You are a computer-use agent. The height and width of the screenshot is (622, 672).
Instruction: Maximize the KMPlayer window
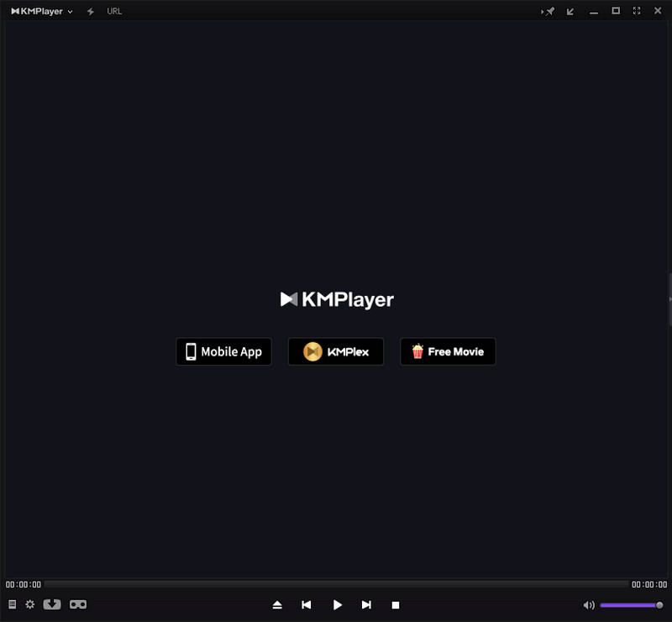(x=616, y=11)
